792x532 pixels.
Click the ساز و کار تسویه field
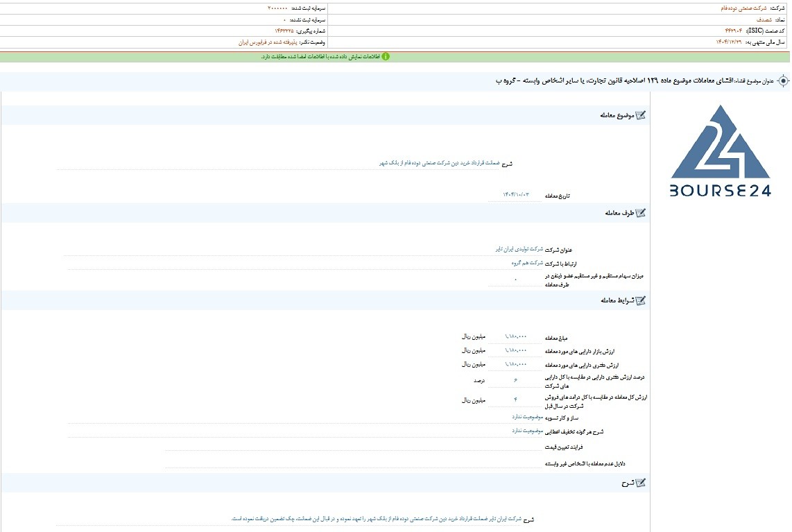[x=306, y=418]
